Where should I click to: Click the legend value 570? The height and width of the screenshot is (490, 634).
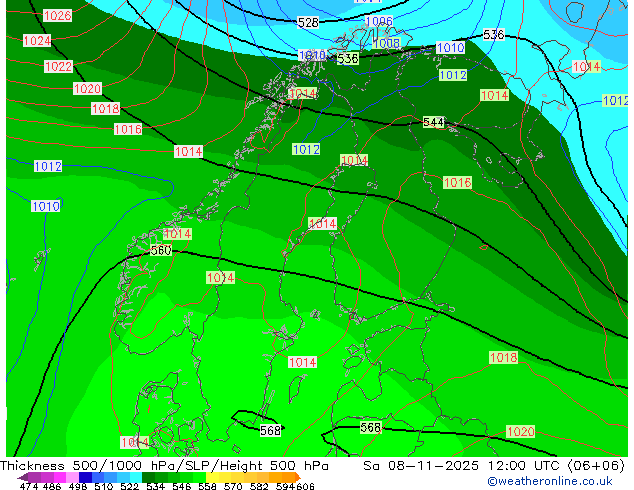[233, 486]
